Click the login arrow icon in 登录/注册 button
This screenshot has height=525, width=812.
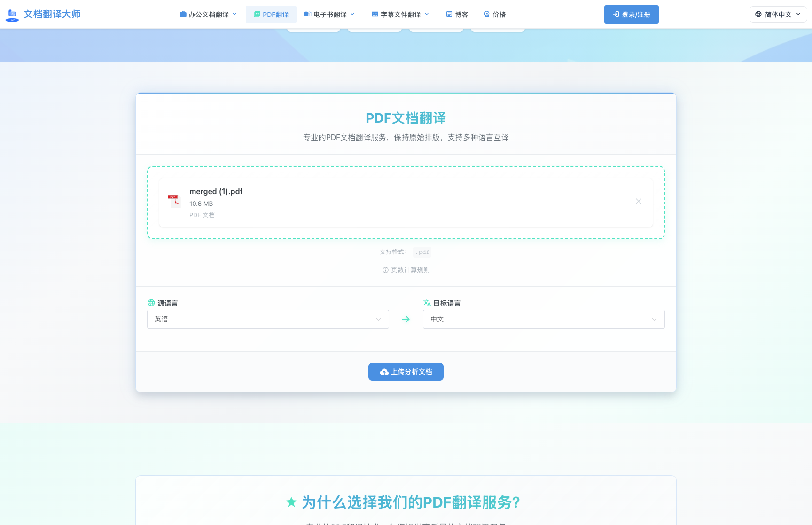point(616,14)
